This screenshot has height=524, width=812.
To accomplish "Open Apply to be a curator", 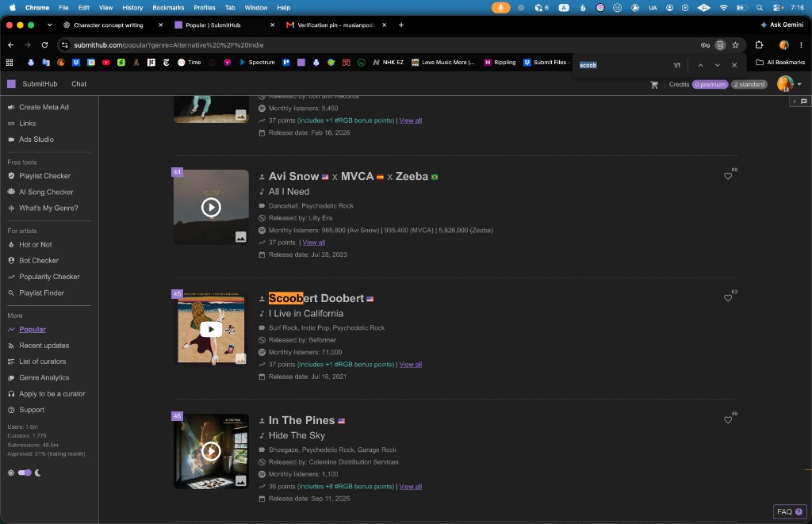I will coord(52,394).
